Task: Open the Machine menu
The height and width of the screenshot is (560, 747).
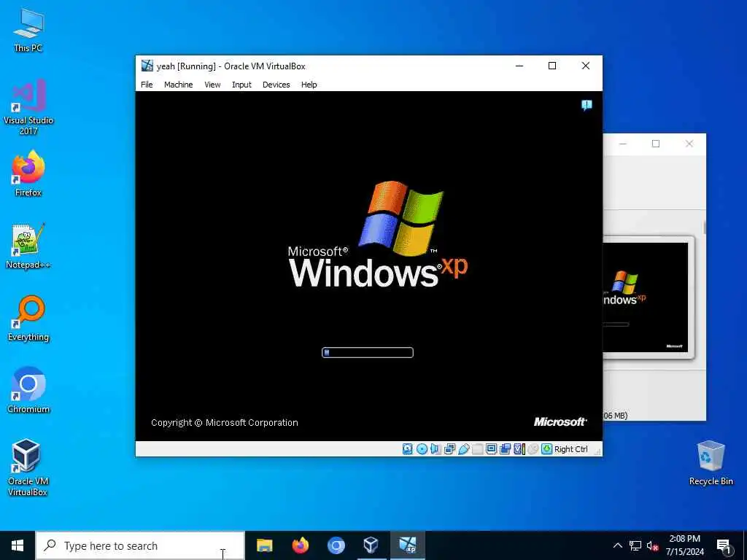Action: [178, 85]
